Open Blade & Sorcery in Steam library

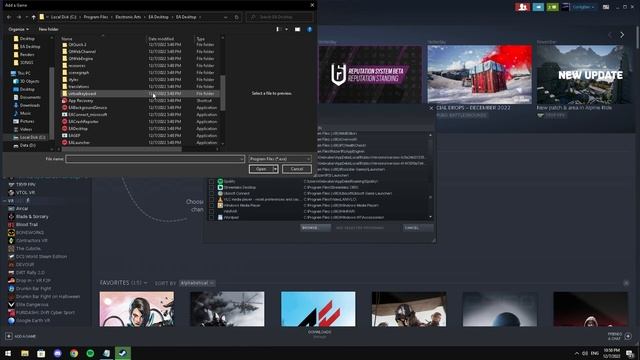(x=32, y=216)
